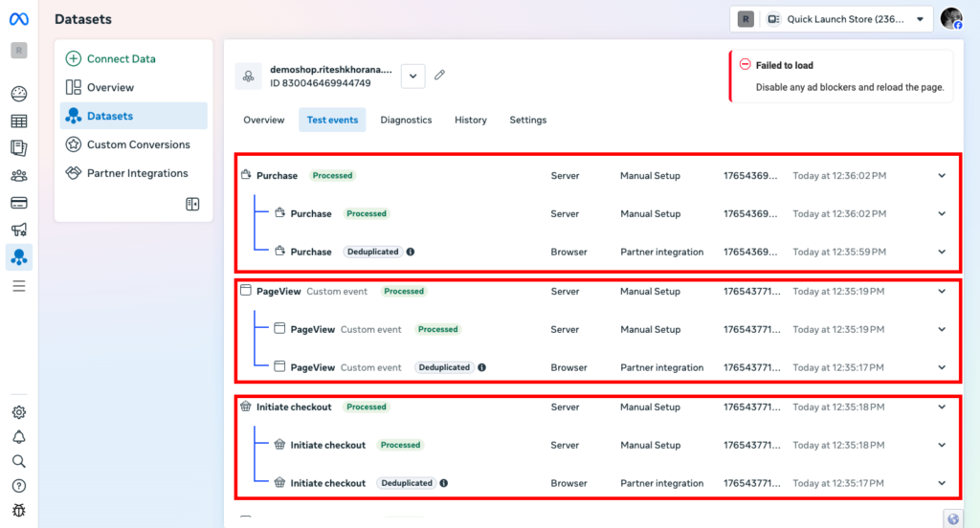Open the notifications bell icon
Screen dimensions: 980x528
click(19, 437)
